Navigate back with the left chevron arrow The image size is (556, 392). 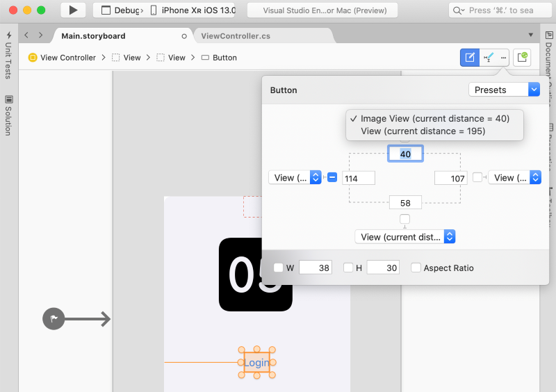26,35
